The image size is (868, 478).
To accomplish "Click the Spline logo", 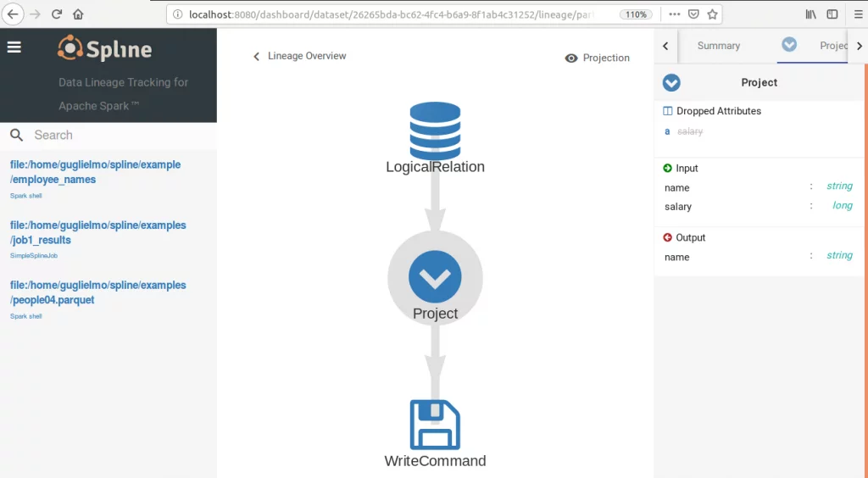I will point(104,48).
